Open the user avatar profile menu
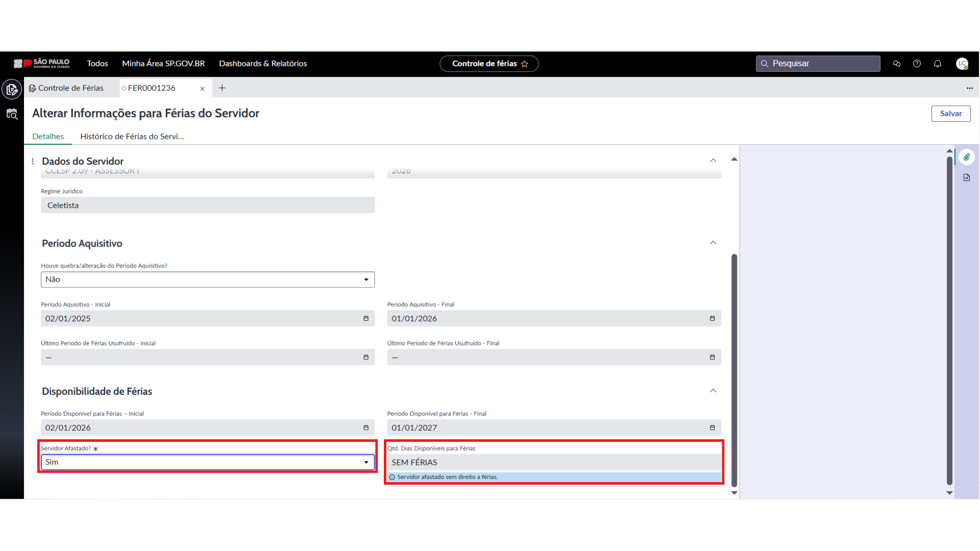This screenshot has height=551, width=980. tap(962, 64)
